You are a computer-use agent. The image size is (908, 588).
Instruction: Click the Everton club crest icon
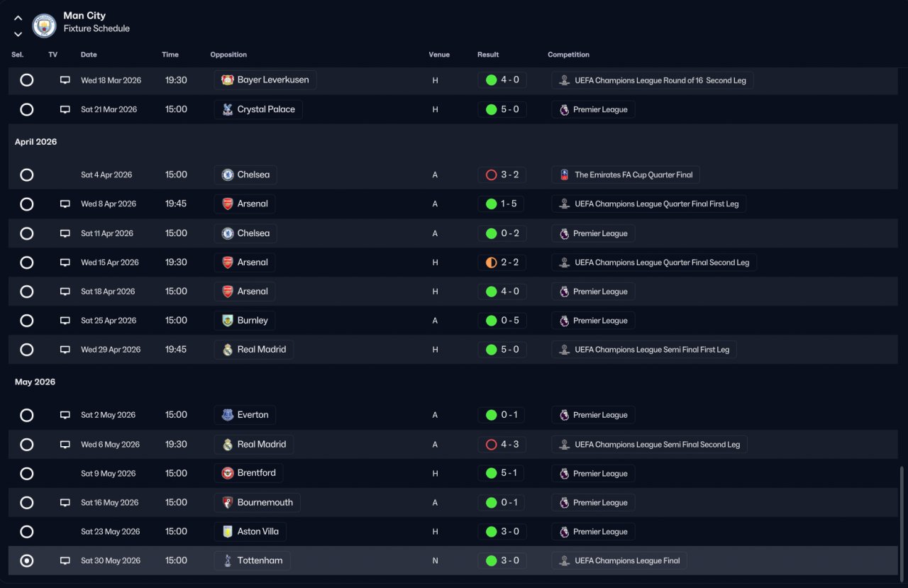tap(228, 415)
